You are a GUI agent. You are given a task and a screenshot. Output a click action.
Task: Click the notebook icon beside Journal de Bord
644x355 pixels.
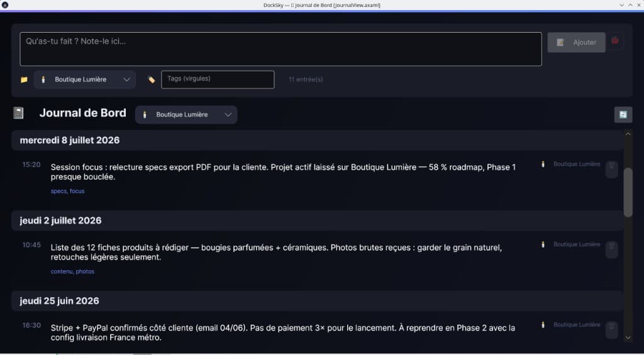click(18, 113)
